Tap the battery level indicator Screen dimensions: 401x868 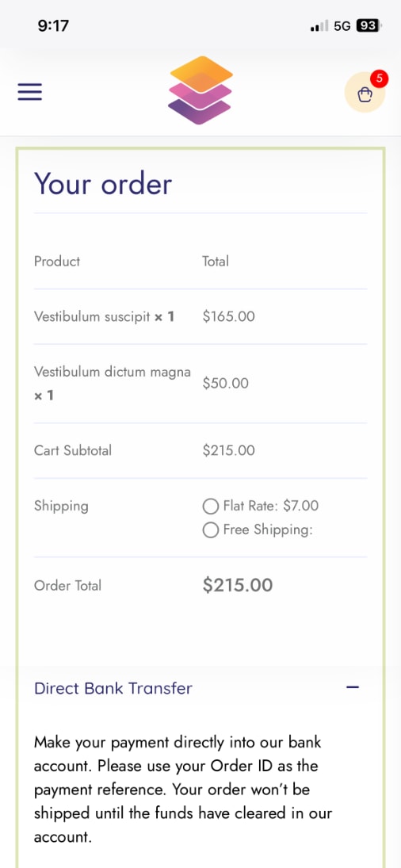(369, 26)
